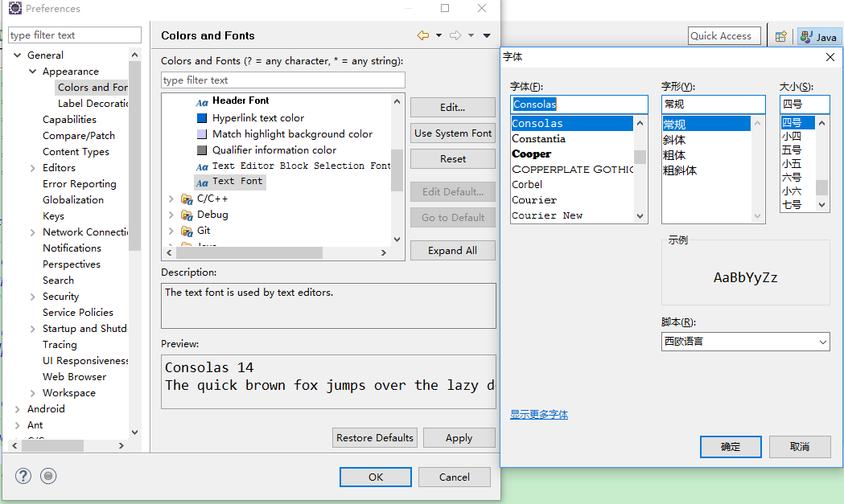Image resolution: width=844 pixels, height=504 pixels.
Task: Select Courier New font
Action: (547, 215)
